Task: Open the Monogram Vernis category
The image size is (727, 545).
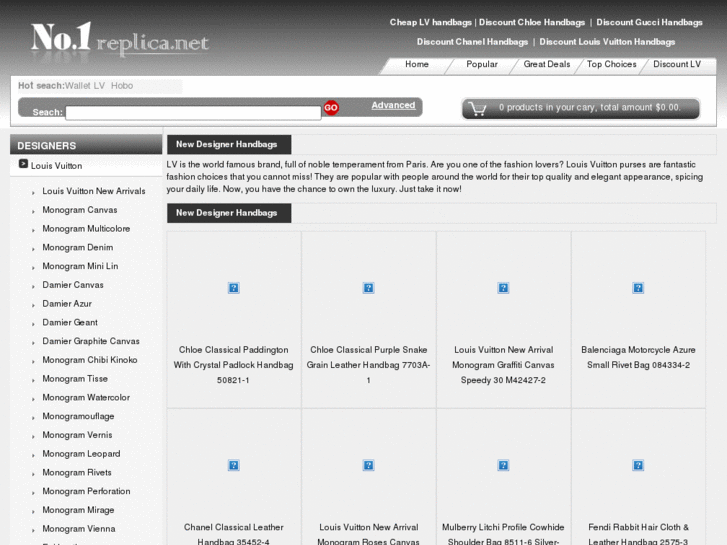Action: pos(77,435)
